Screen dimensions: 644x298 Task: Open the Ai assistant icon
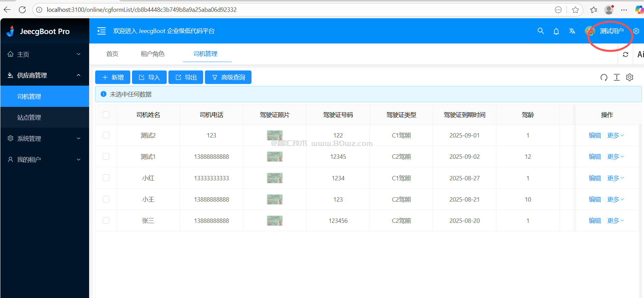640,54
